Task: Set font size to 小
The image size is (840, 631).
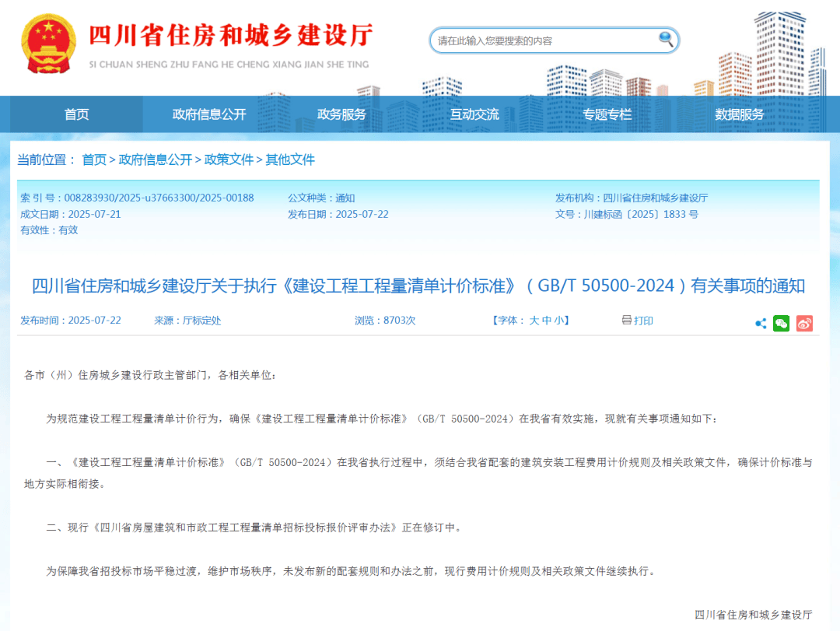Action: click(558, 321)
